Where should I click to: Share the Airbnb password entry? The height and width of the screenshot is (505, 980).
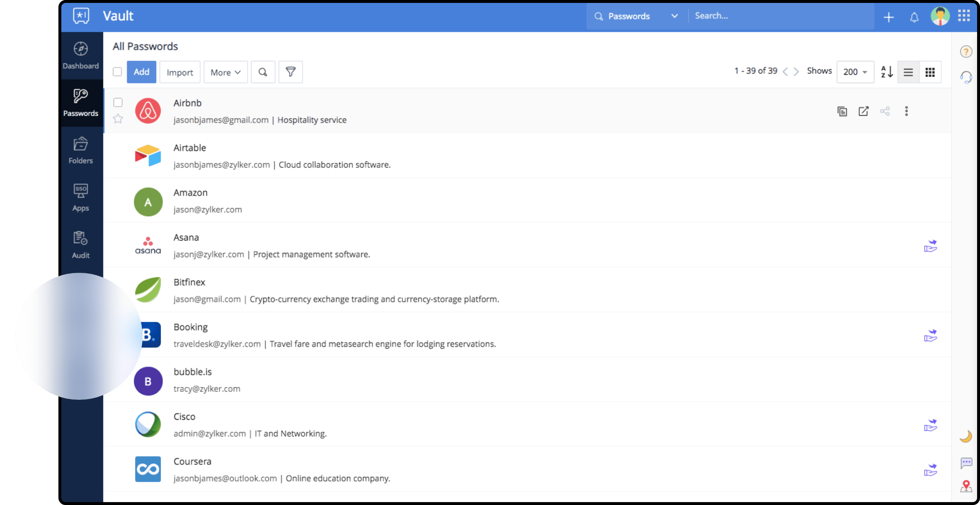click(x=885, y=111)
